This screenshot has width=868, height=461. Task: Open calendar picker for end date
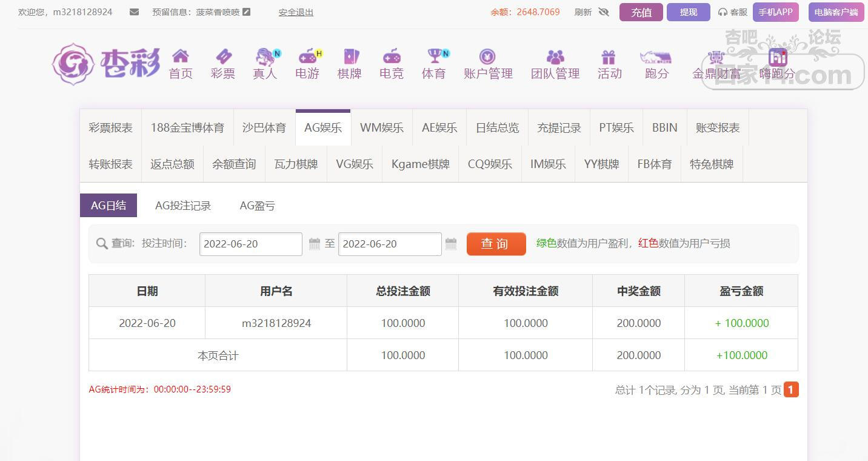click(x=451, y=244)
